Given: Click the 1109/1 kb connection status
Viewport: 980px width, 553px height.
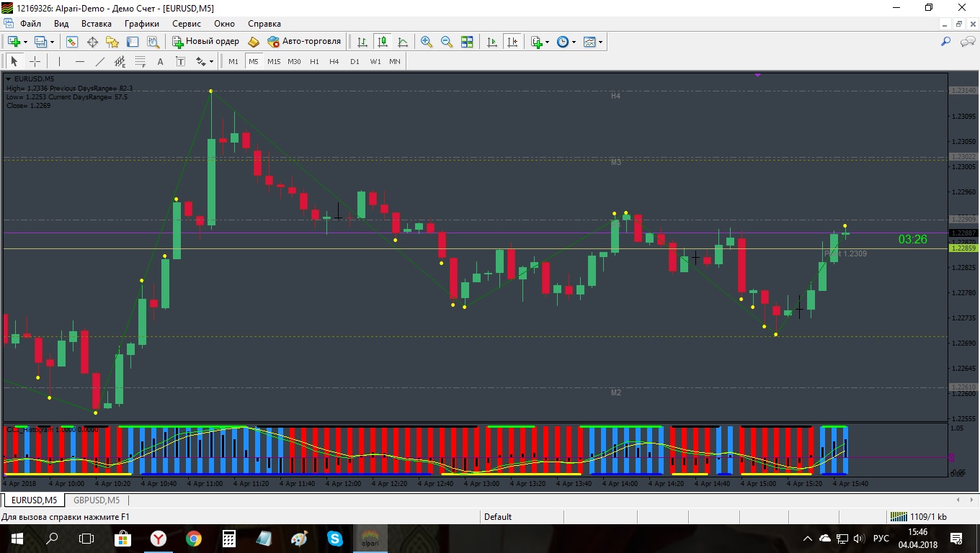Looking at the screenshot, I should [x=918, y=516].
